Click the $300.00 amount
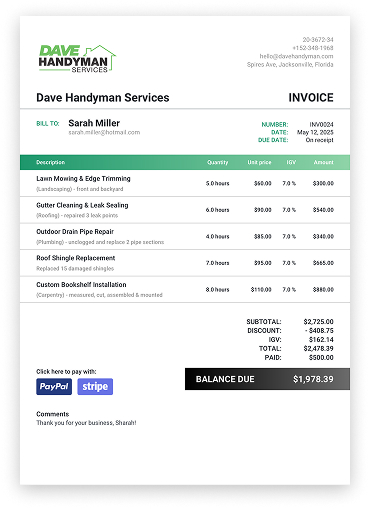 pyautogui.click(x=323, y=183)
